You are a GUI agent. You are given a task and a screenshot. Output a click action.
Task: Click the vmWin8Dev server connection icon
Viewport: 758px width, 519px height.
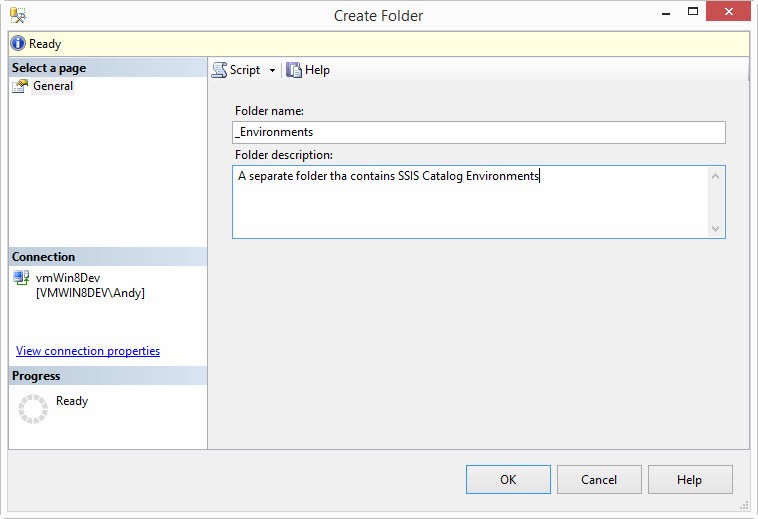click(x=21, y=278)
